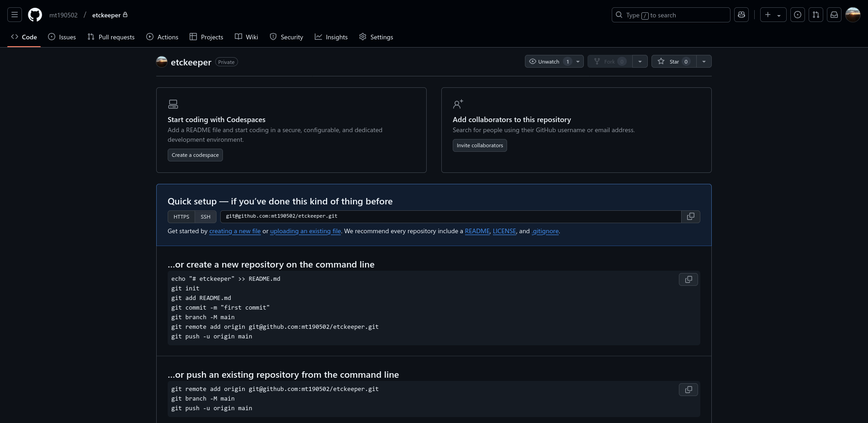Copy the repository clone URL
Viewport: 868px width, 423px height.
point(691,217)
